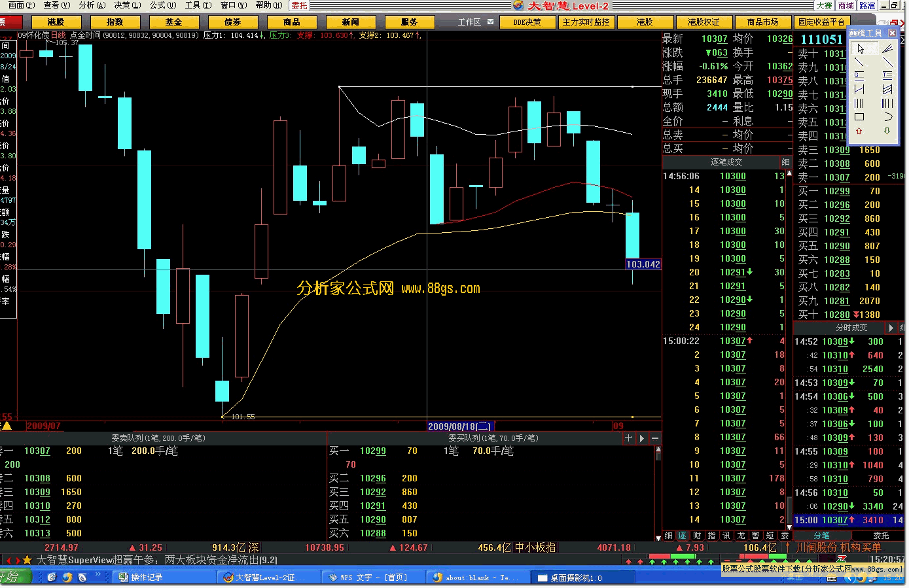909x588 pixels.
Task: Select the red up-arrow marker tool
Action: pyautogui.click(x=860, y=131)
